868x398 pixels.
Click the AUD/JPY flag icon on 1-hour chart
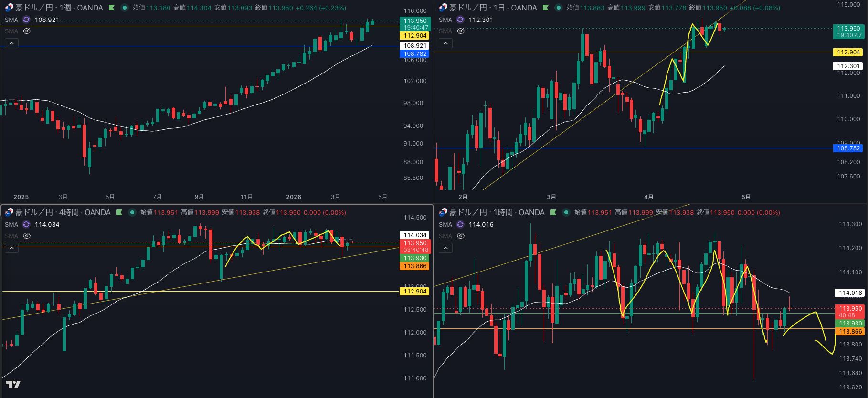(443, 212)
